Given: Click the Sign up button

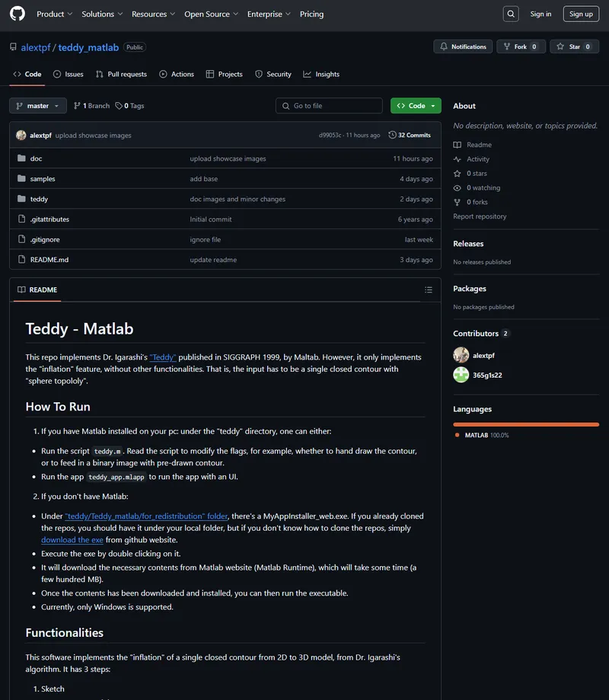Looking at the screenshot, I should pos(581,14).
